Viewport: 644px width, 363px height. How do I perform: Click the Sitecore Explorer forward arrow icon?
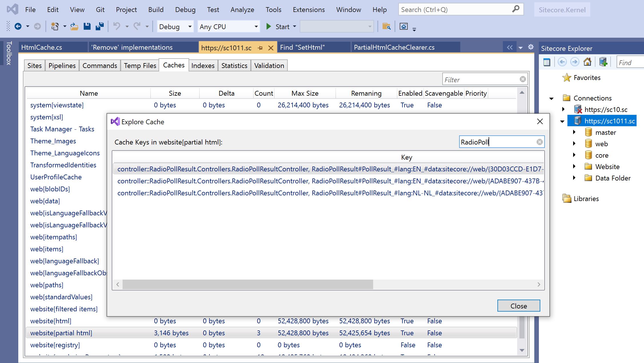575,62
